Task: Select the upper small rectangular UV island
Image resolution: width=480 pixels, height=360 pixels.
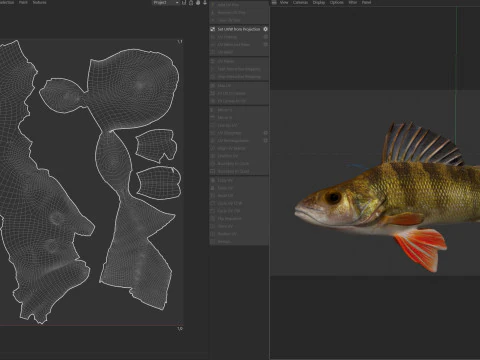Action: (156, 145)
